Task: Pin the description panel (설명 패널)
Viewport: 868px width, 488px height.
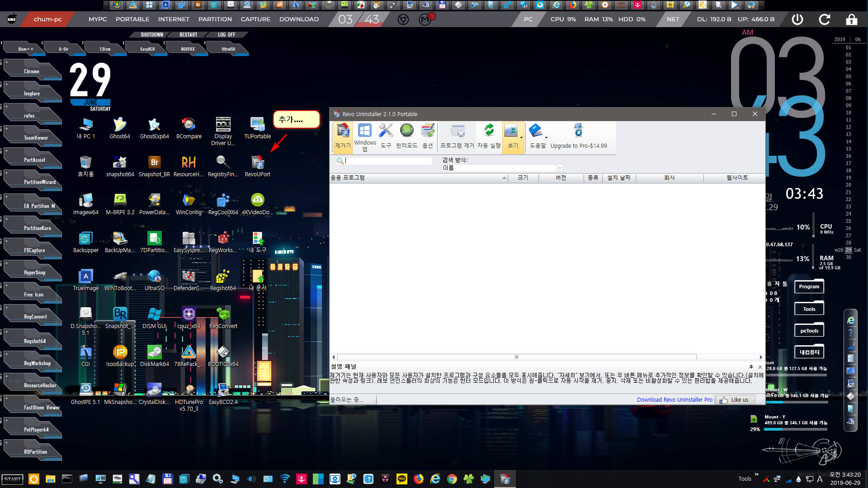Action: coord(751,367)
